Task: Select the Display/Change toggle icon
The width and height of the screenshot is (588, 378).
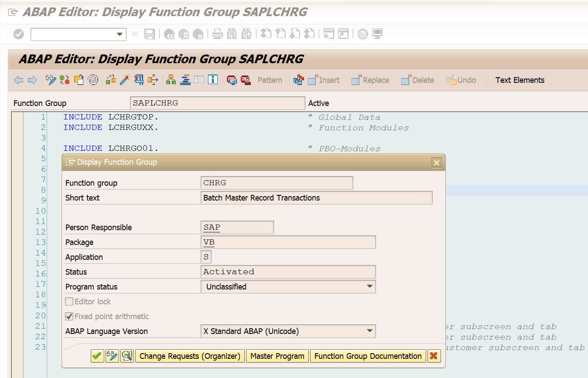Action: (x=51, y=80)
